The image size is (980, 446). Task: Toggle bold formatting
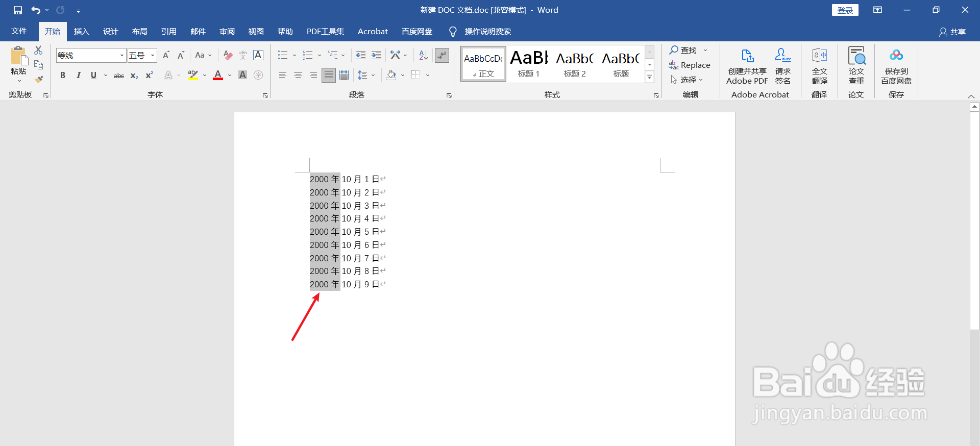click(63, 75)
